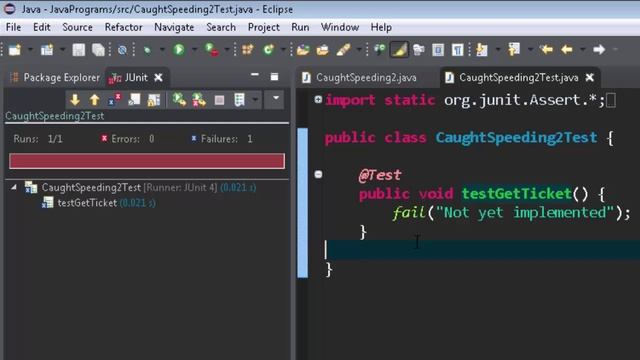
Task: Click the Next Annotation icon
Action: [x=482, y=50]
